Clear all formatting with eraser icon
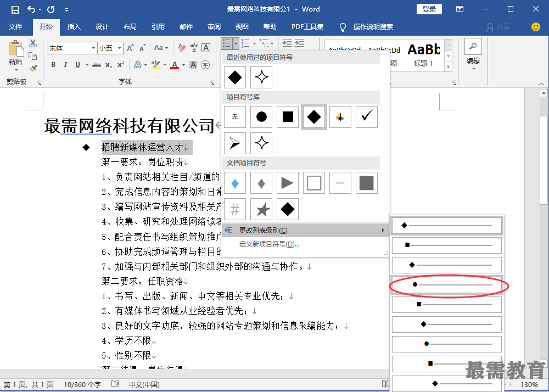Viewport: 549px width, 392px height. [182, 48]
